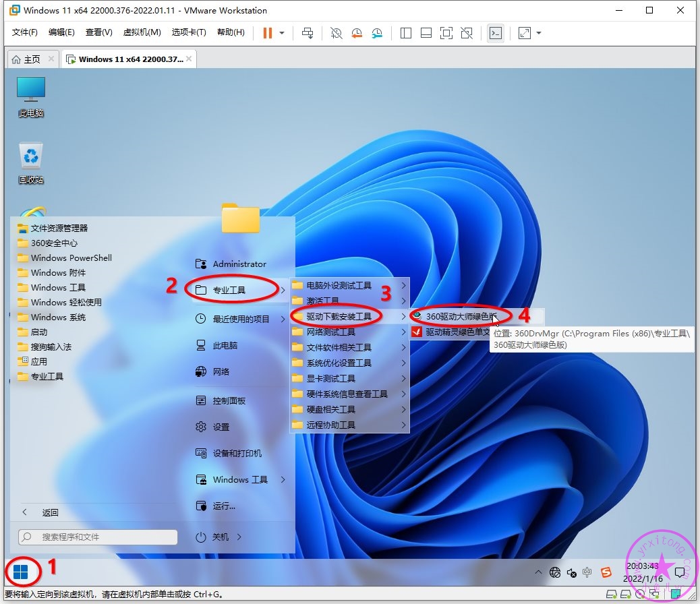The image size is (700, 604).
Task: Click the Sogou input method tray icon
Action: point(606,572)
